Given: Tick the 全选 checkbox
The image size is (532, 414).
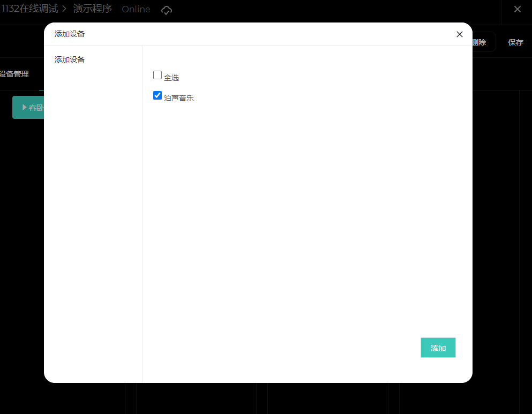Looking at the screenshot, I should pos(158,75).
